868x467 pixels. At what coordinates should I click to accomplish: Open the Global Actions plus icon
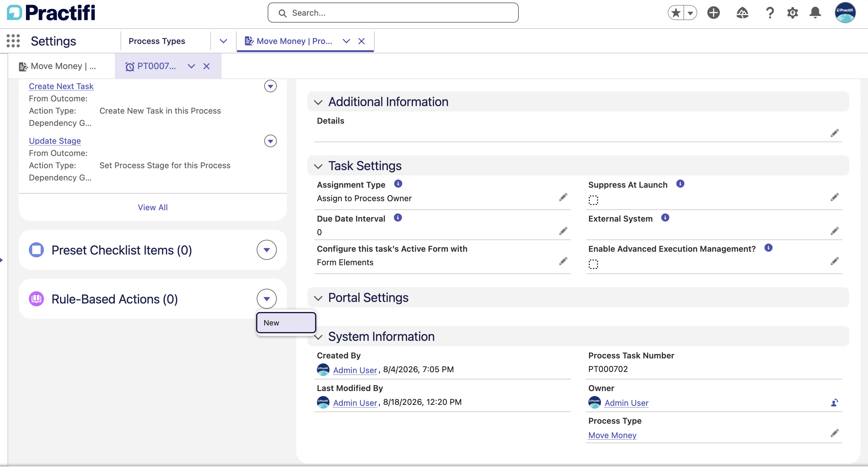coord(713,13)
